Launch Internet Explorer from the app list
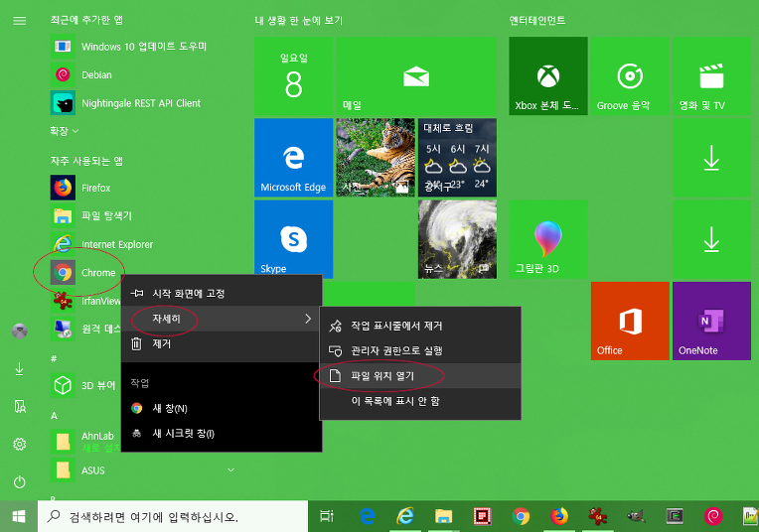Screen dimensions: 759x532 point(102,244)
